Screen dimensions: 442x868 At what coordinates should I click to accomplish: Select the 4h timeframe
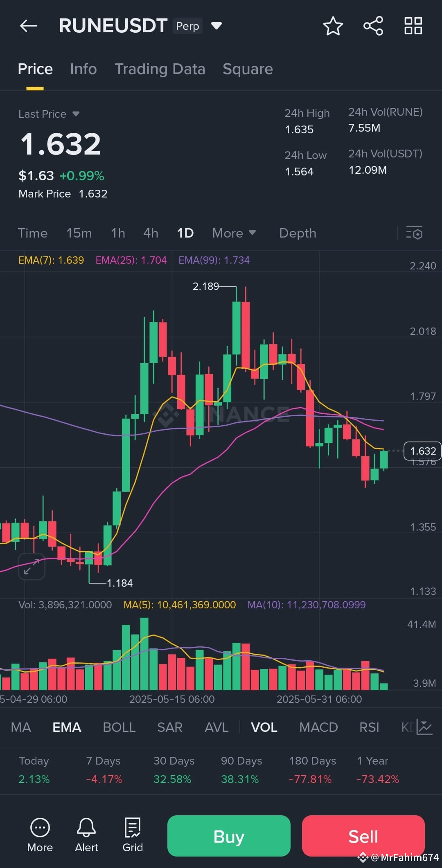150,233
